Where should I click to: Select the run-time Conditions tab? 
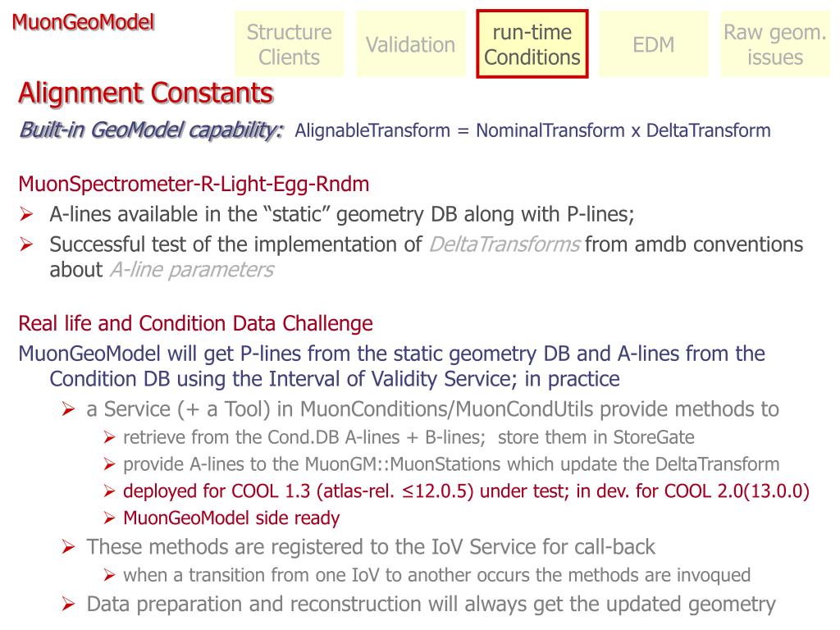532,44
